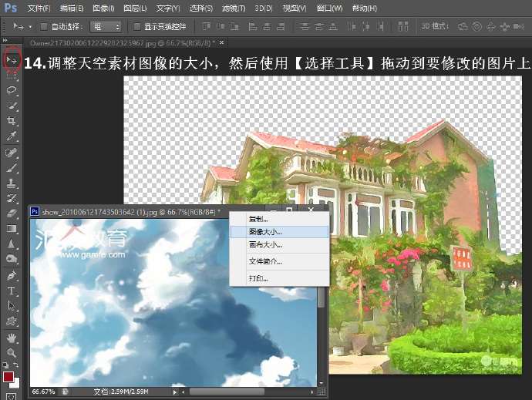Image resolution: width=532 pixels, height=400 pixels.
Task: Choose 3D Scale mode icon
Action: click(519, 26)
